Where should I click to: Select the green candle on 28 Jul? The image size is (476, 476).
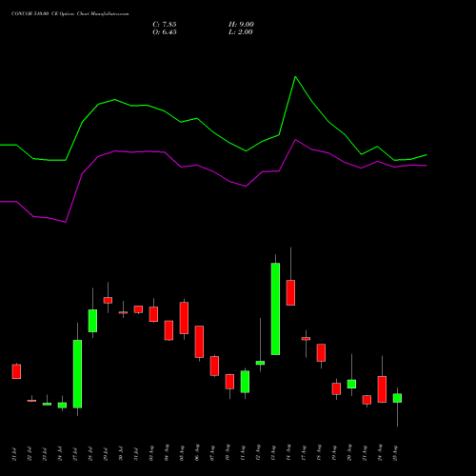92,321
